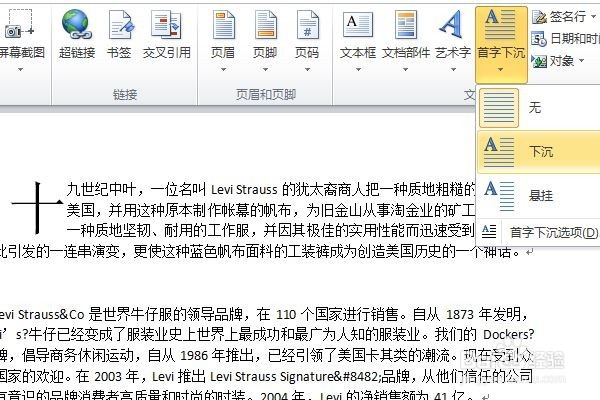Expand the Screenshot (屏幕截图) dropdown arrow
Viewport: 600px width, 400px height.
pos(20,70)
